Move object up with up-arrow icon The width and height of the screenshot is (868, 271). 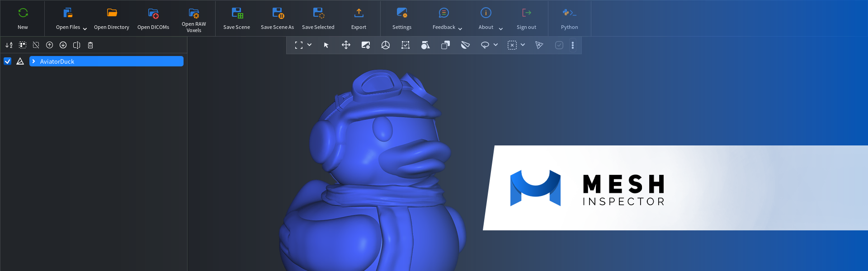50,45
